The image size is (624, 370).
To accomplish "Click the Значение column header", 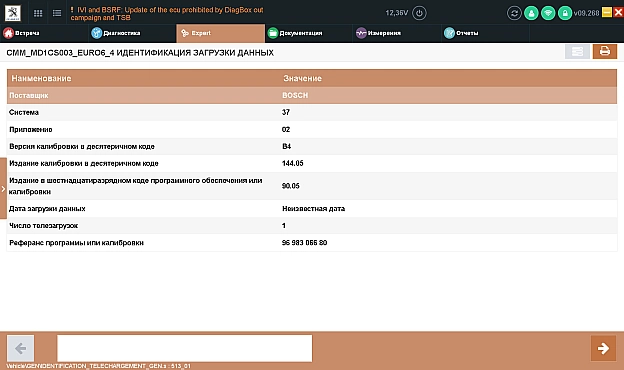I will tap(302, 78).
